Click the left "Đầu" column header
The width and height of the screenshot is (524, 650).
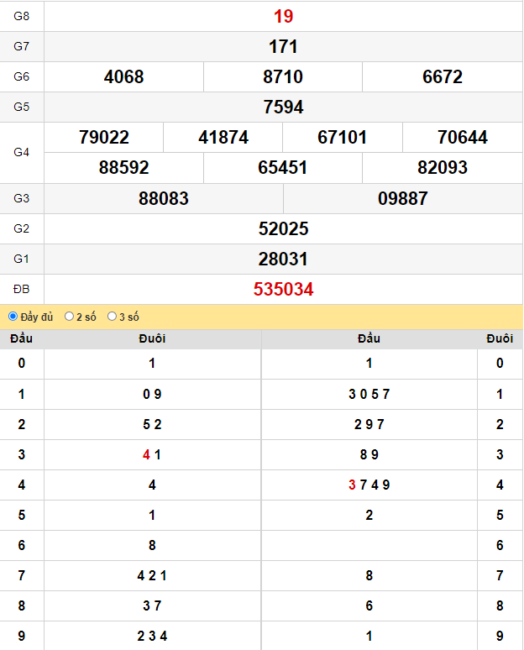coord(22,339)
